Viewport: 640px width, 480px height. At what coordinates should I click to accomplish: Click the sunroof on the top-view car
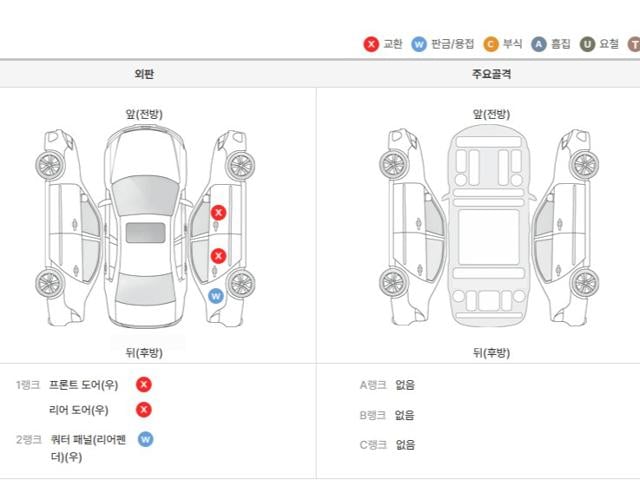[144, 232]
